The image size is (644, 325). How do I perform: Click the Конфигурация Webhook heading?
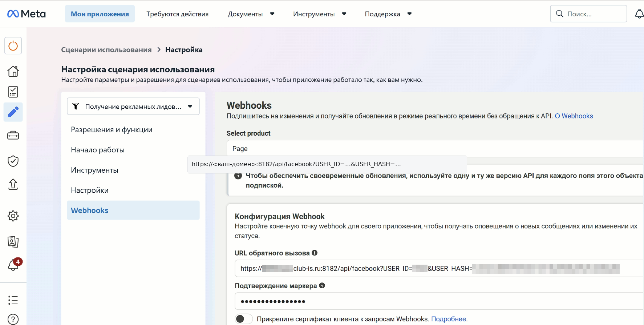coord(280,216)
